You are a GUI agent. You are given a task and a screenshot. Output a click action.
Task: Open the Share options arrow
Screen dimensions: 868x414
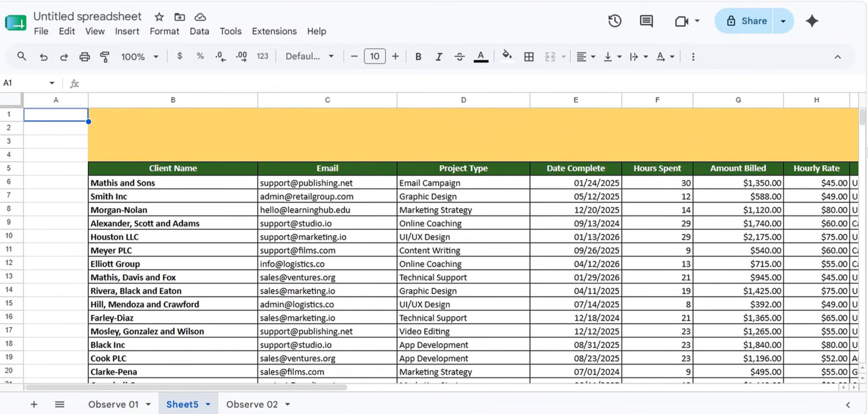(783, 21)
